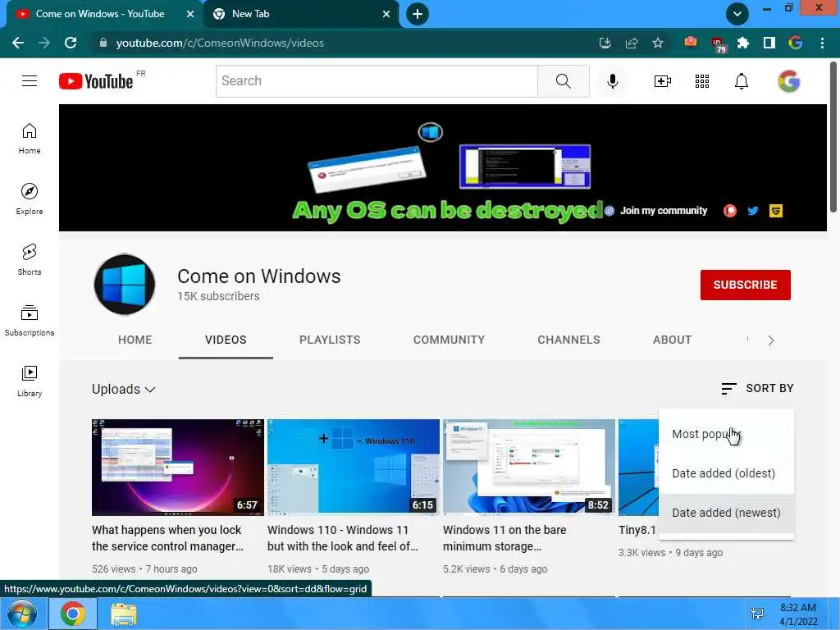This screenshot has width=840, height=630.
Task: Click the extension icon with 79 badge
Action: tap(718, 44)
